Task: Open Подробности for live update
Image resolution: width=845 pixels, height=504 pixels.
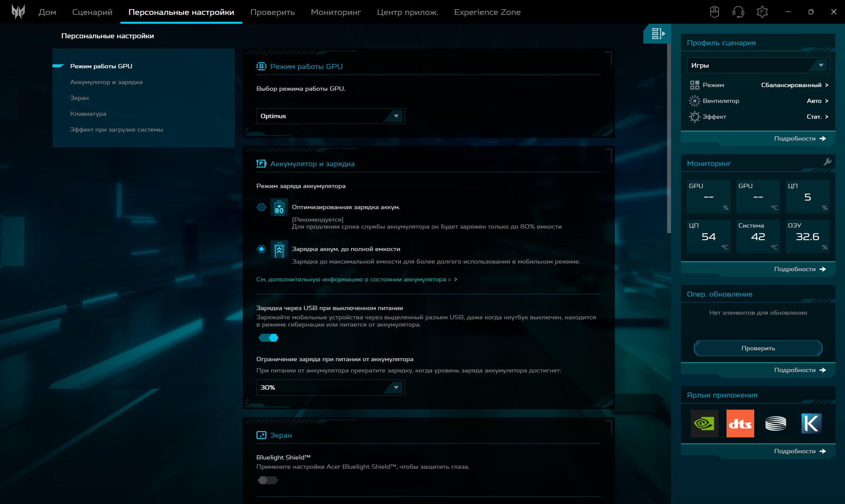Action: click(800, 370)
